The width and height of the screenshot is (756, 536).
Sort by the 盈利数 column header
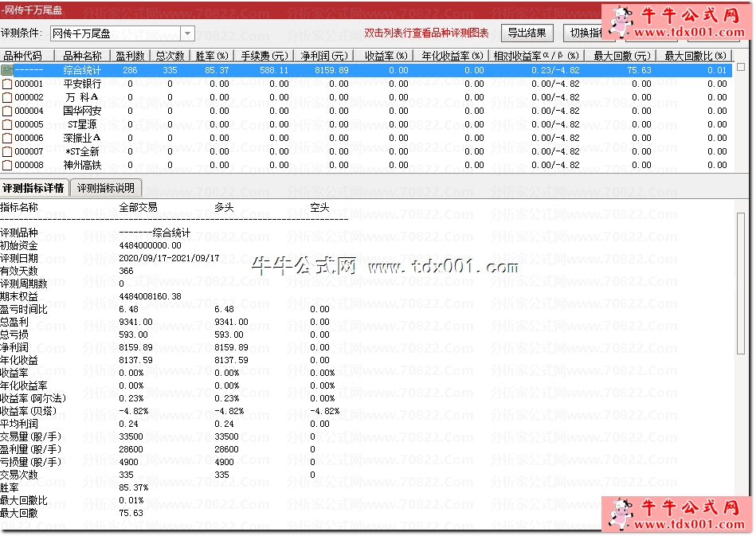130,56
